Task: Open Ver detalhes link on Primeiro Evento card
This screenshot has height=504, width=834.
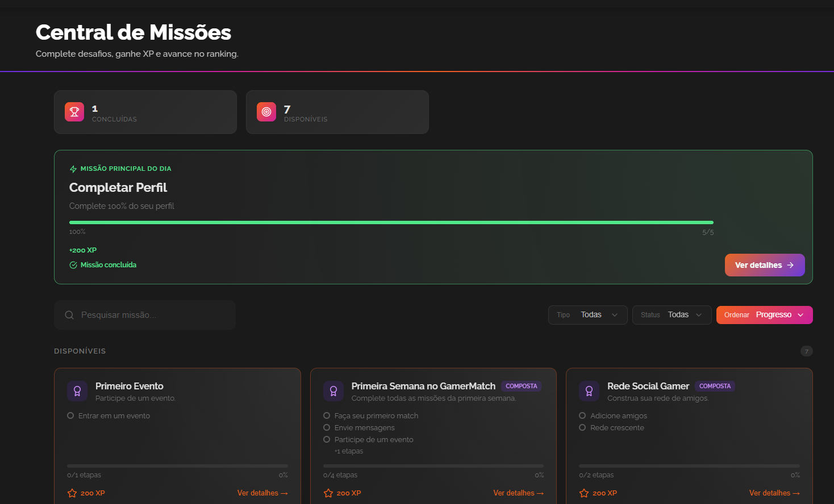Action: click(x=262, y=493)
